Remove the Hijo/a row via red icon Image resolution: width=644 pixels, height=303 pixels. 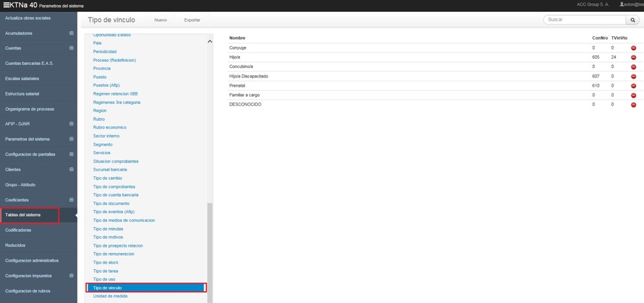[x=633, y=57]
